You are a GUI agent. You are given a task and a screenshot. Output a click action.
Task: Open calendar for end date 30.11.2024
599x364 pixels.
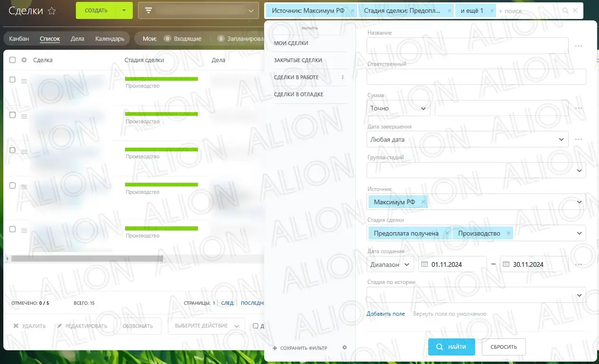click(506, 264)
